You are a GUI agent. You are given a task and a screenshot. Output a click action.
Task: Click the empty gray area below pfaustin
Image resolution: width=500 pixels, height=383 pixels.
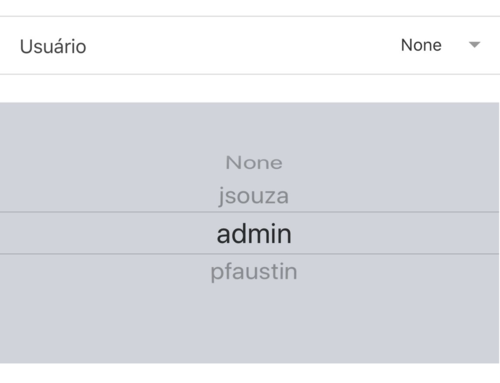click(x=249, y=323)
